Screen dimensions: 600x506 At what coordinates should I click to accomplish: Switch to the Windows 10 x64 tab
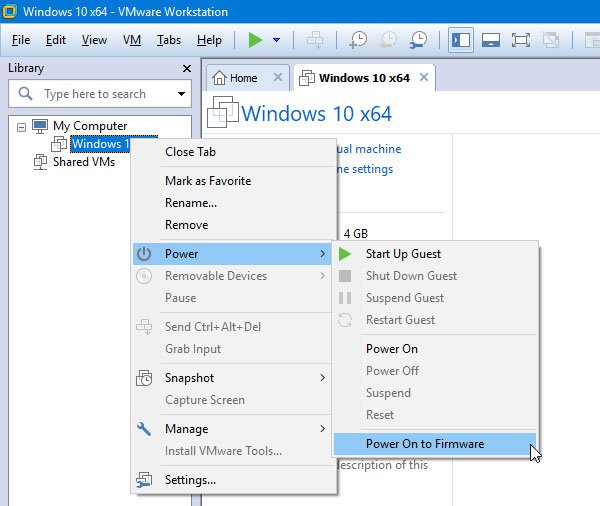[364, 78]
